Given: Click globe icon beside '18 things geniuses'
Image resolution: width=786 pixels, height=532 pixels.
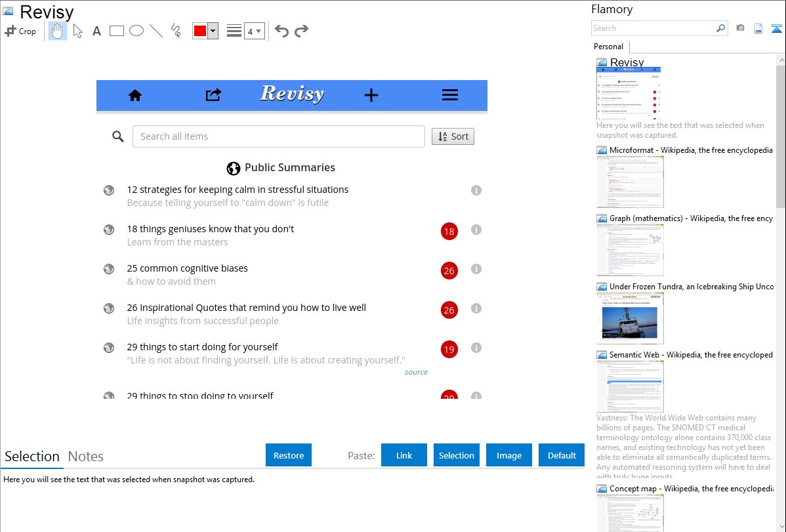Looking at the screenshot, I should 109,230.
